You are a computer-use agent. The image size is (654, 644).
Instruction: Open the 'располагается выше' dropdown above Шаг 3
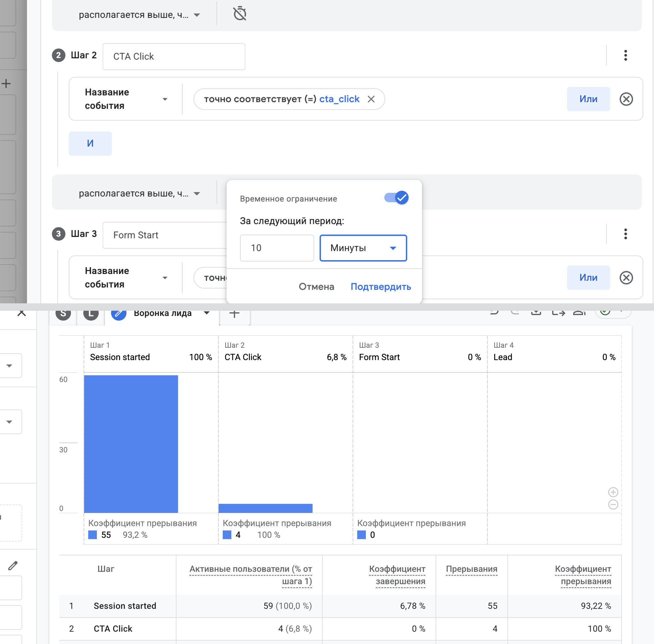tap(139, 193)
